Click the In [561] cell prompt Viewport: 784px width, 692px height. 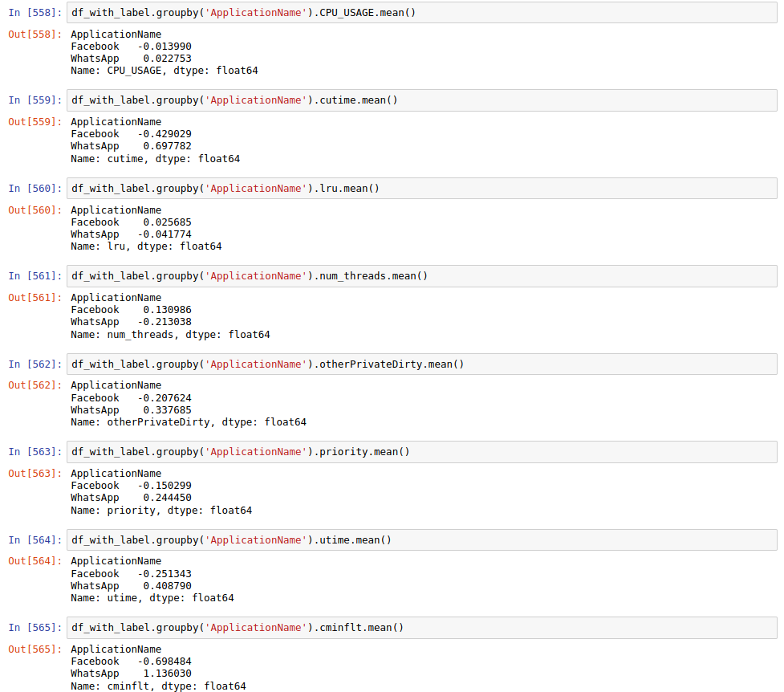point(35,276)
